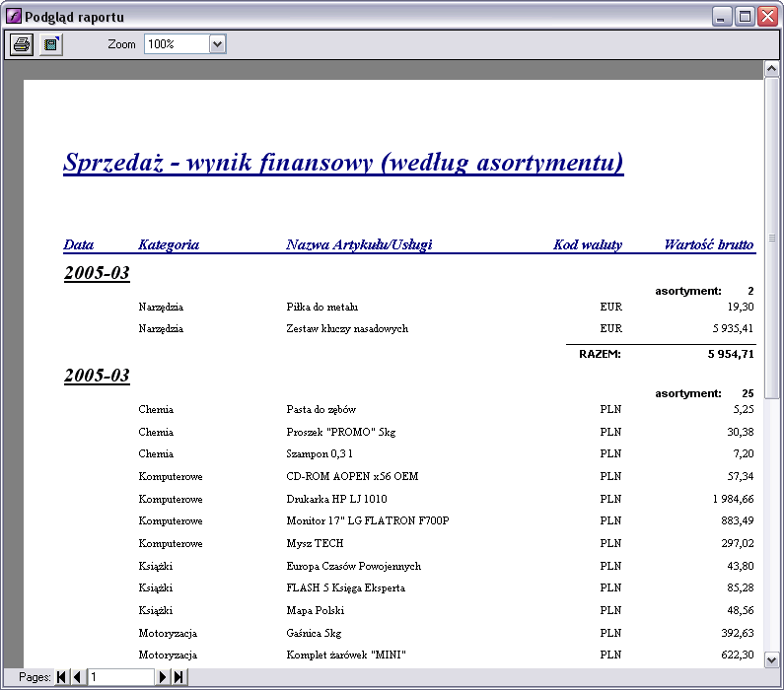
Task: Go to first page arrow
Action: tap(61, 677)
